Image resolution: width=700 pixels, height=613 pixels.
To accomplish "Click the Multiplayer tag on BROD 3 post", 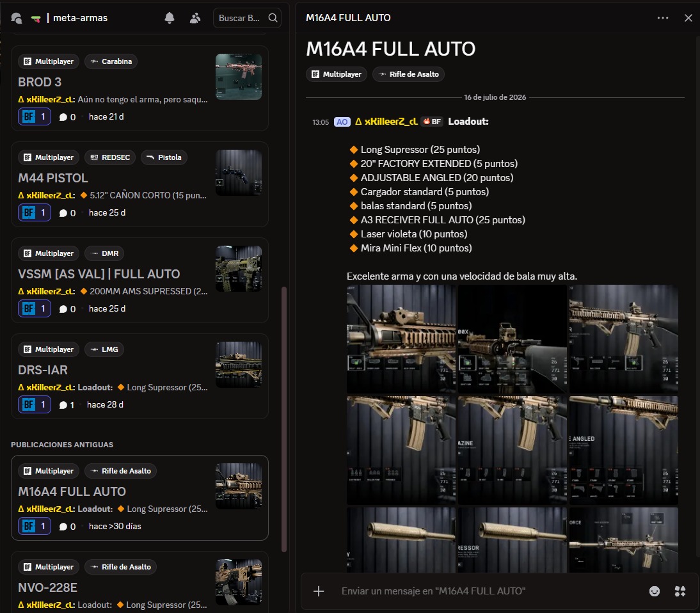I will click(49, 61).
